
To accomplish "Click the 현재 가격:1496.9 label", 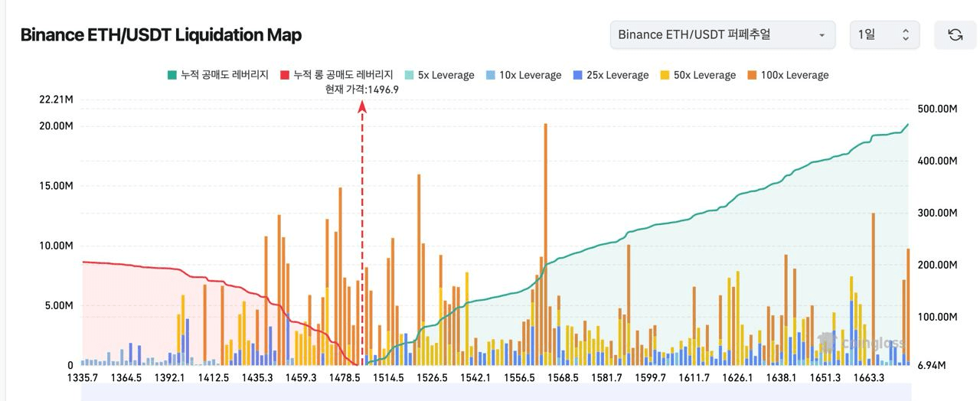I will click(x=362, y=90).
